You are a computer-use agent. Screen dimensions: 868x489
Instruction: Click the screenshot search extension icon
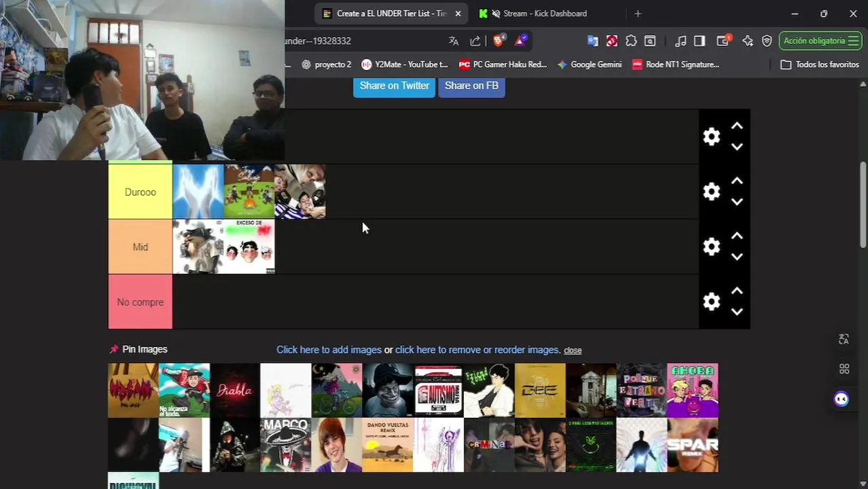650,41
